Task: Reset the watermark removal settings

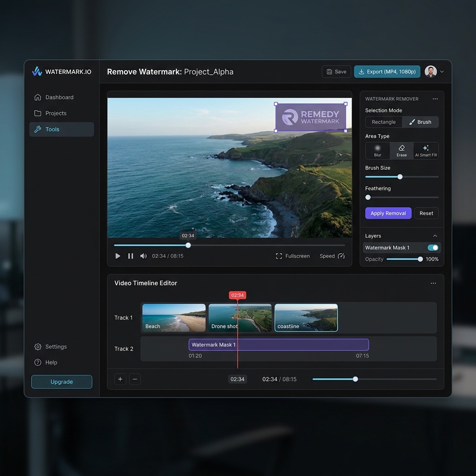Action: coord(426,213)
